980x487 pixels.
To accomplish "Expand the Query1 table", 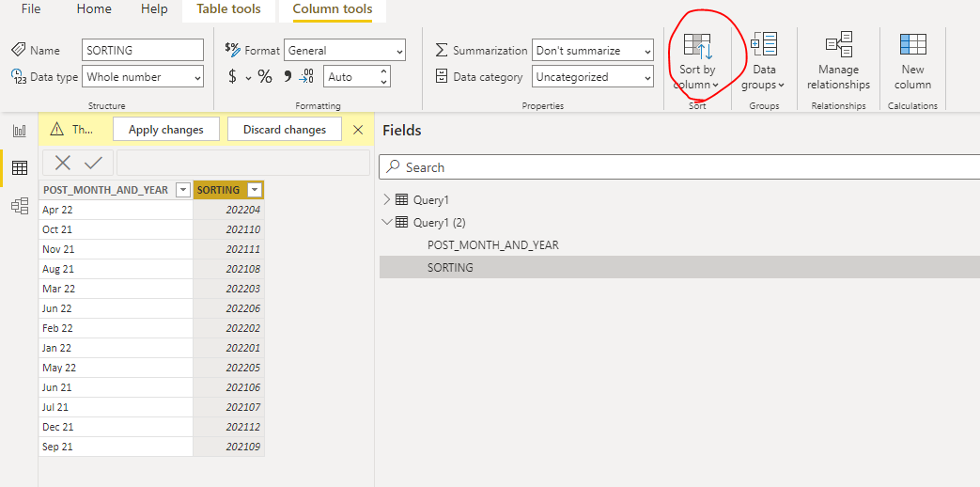I will (x=387, y=199).
